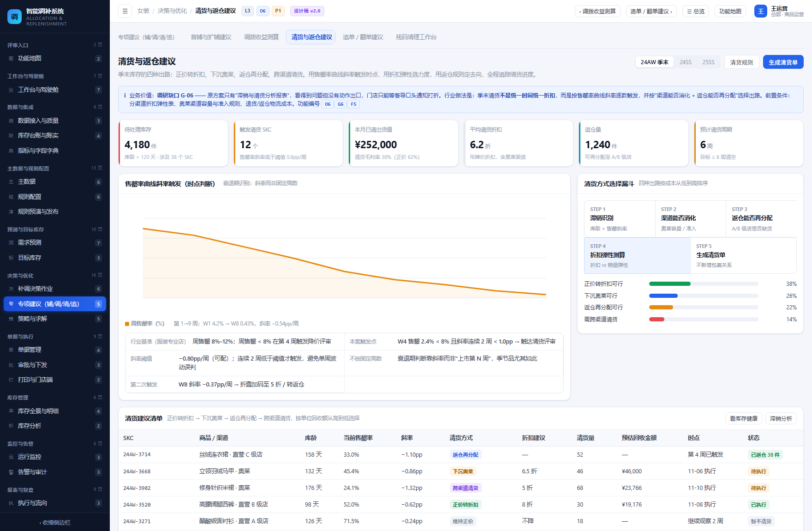Select STEP 4 折扣弹性测算 funnel card
This screenshot has width=812, height=531.
[x=637, y=256]
